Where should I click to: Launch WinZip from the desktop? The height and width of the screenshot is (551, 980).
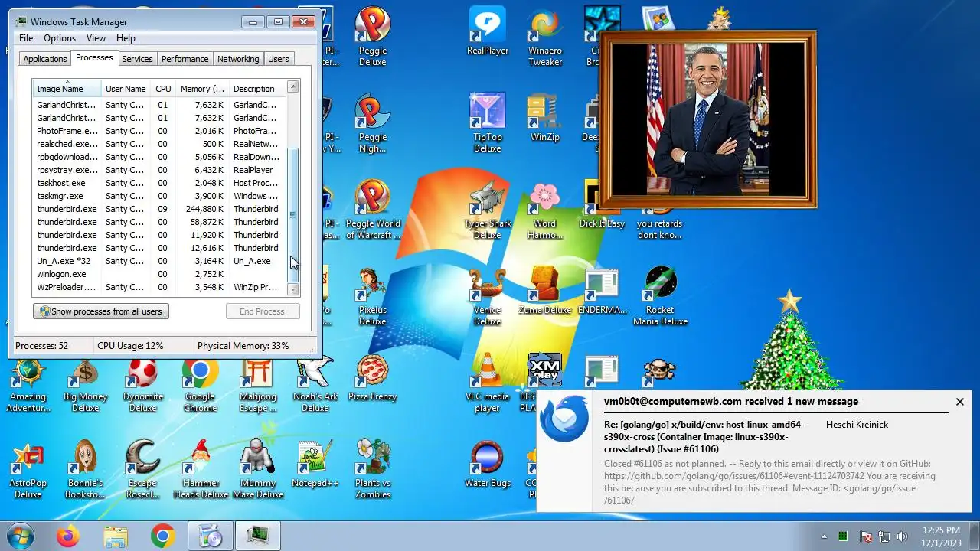pyautogui.click(x=545, y=118)
